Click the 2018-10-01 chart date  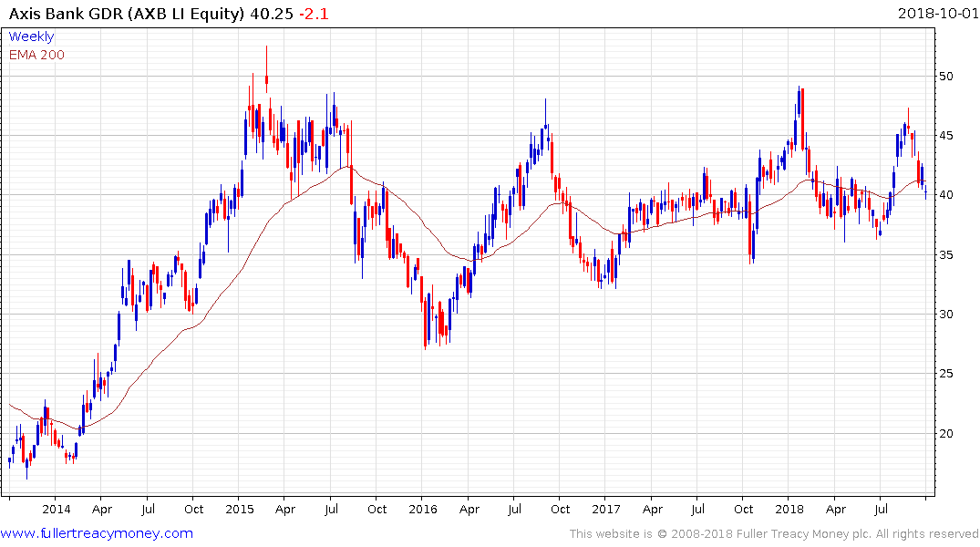(937, 14)
